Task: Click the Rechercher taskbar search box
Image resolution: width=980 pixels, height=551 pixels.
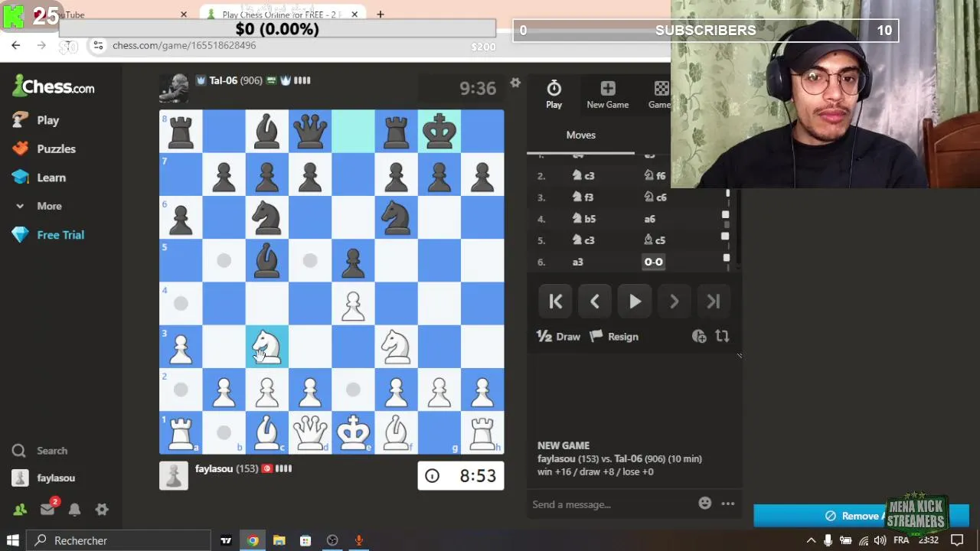Action: pos(119,540)
